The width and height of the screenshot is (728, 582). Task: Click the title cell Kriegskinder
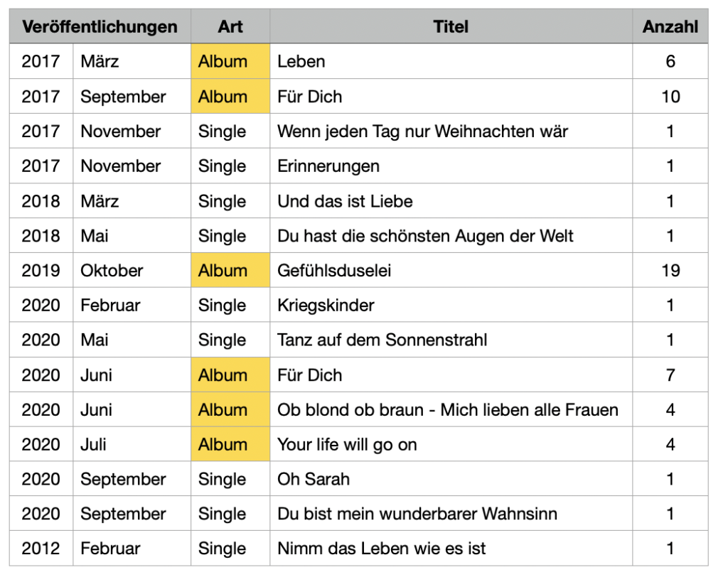[451, 305]
